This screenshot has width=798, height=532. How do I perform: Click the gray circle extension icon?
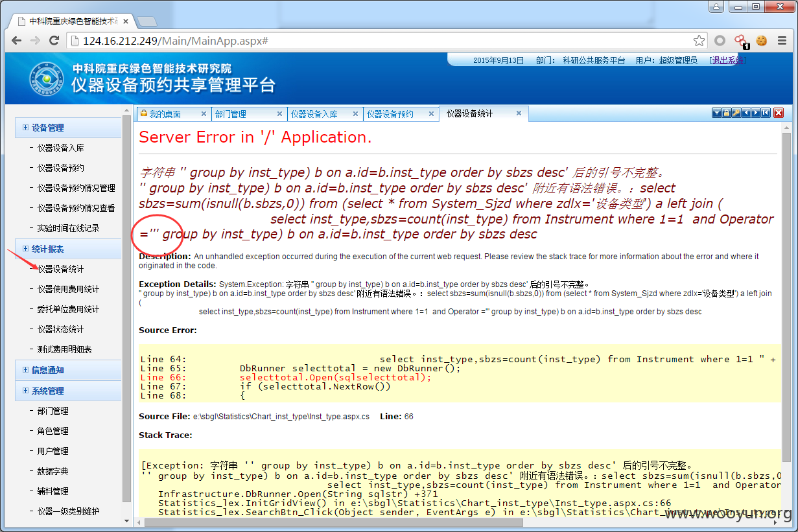[x=720, y=41]
